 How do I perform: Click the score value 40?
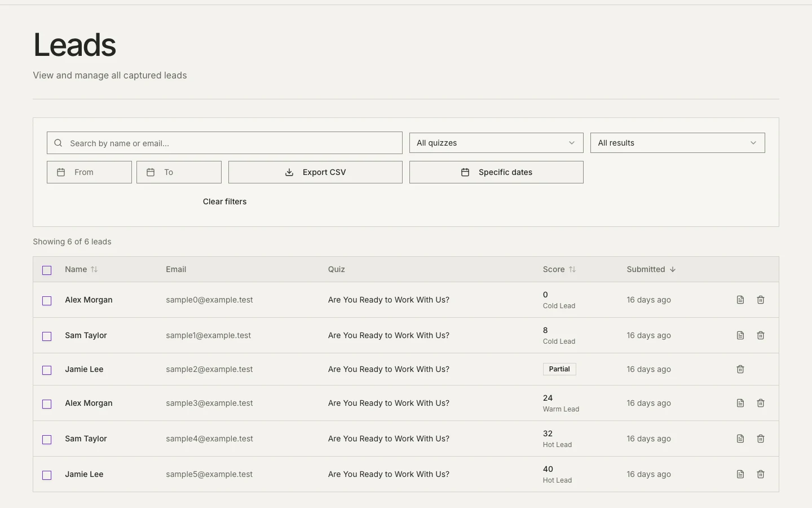548,469
